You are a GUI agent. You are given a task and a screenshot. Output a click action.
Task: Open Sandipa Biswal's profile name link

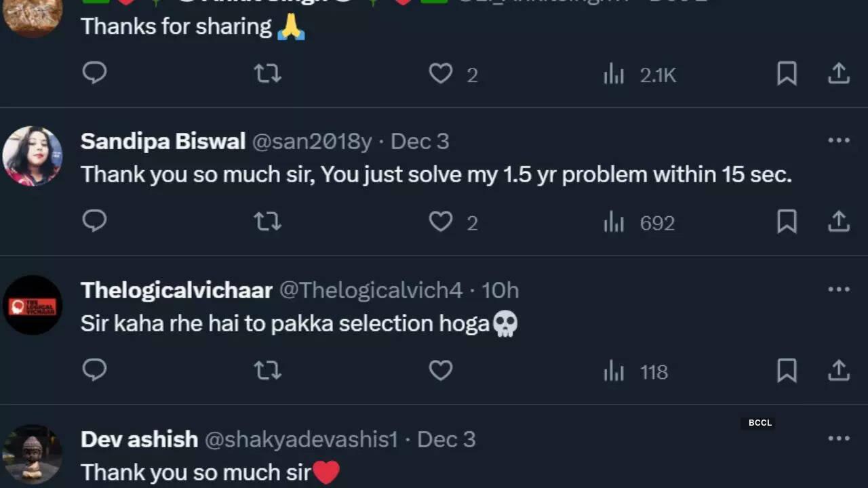click(163, 141)
